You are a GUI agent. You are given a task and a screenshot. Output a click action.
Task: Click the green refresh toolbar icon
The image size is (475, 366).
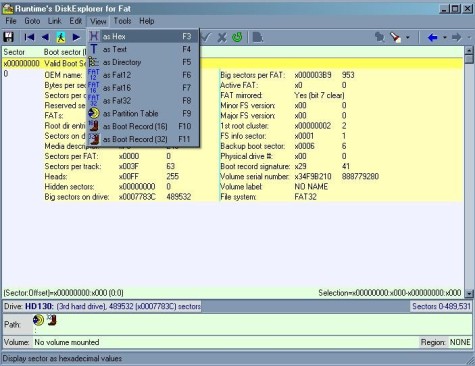tap(237, 37)
